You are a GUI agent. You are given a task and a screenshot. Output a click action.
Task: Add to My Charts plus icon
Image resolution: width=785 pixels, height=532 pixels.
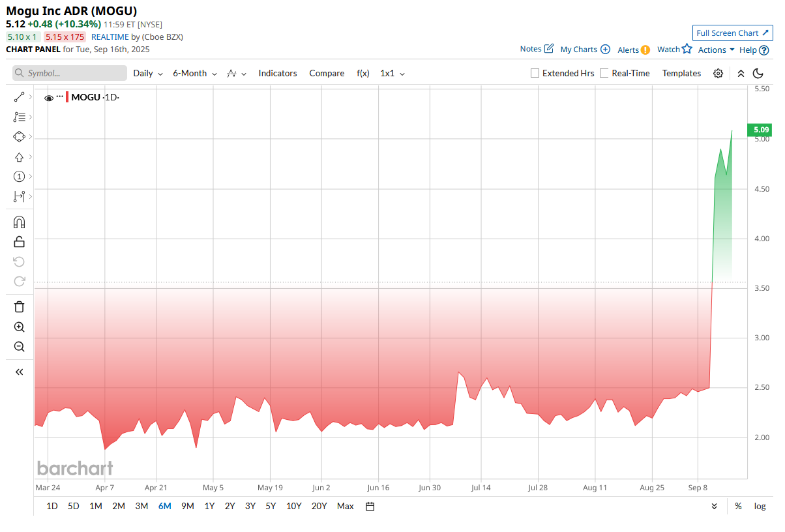tap(605, 50)
